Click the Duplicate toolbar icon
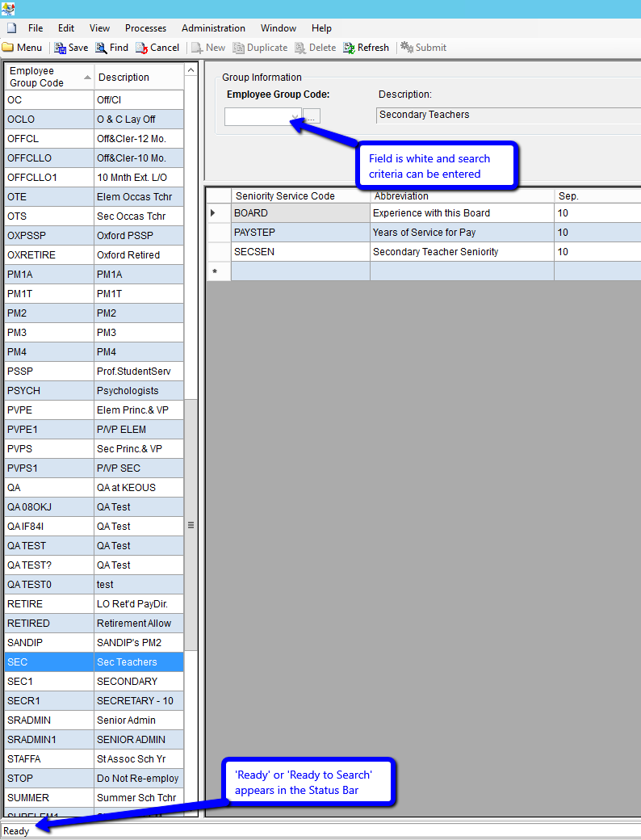641x840 pixels. click(x=238, y=48)
